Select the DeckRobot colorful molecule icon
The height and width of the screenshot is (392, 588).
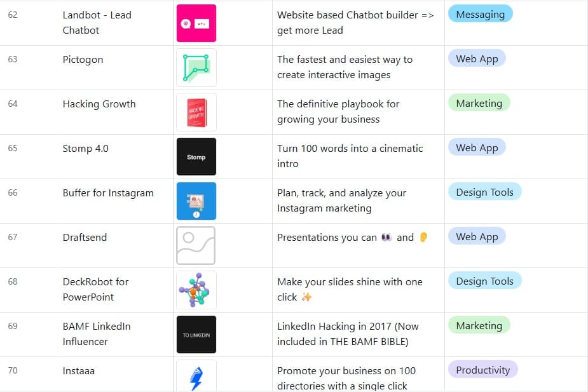point(196,290)
